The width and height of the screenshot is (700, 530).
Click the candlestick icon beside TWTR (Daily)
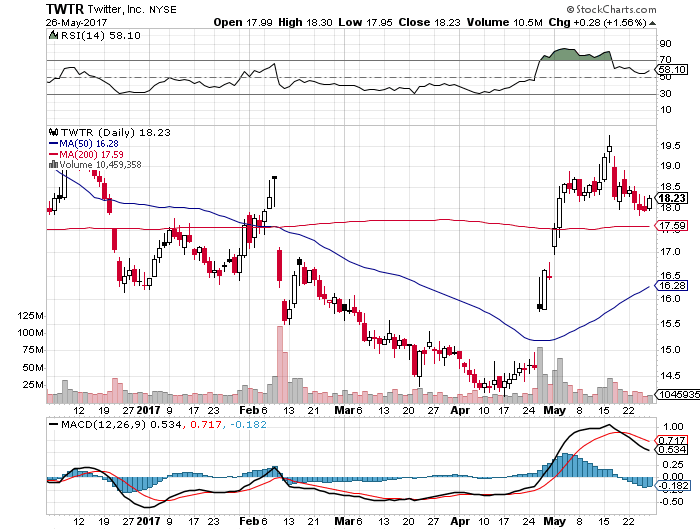click(53, 131)
